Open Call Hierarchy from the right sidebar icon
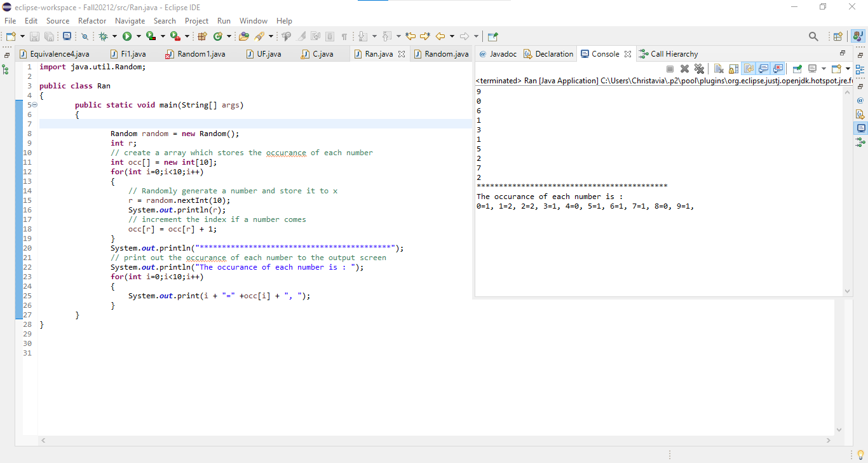The width and height of the screenshot is (868, 463). (x=862, y=141)
